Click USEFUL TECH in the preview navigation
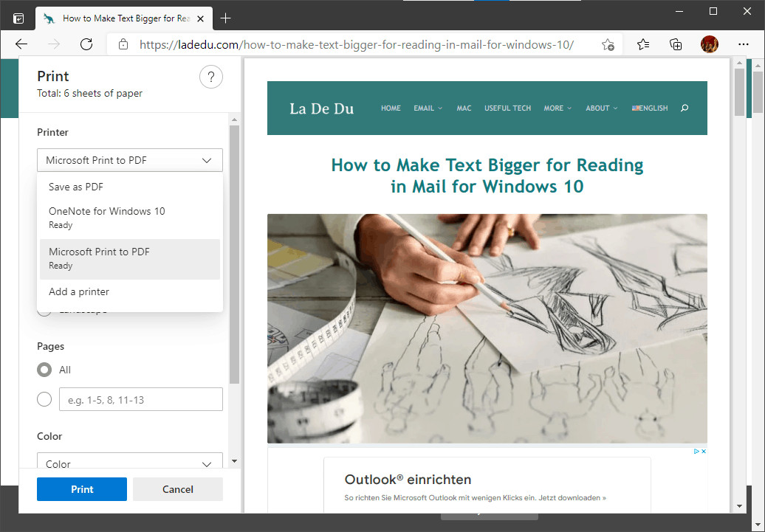Image resolution: width=765 pixels, height=532 pixels. tap(507, 108)
